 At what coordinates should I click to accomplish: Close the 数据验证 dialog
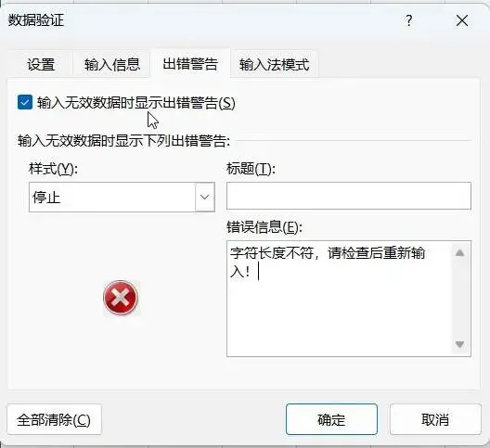click(x=462, y=21)
